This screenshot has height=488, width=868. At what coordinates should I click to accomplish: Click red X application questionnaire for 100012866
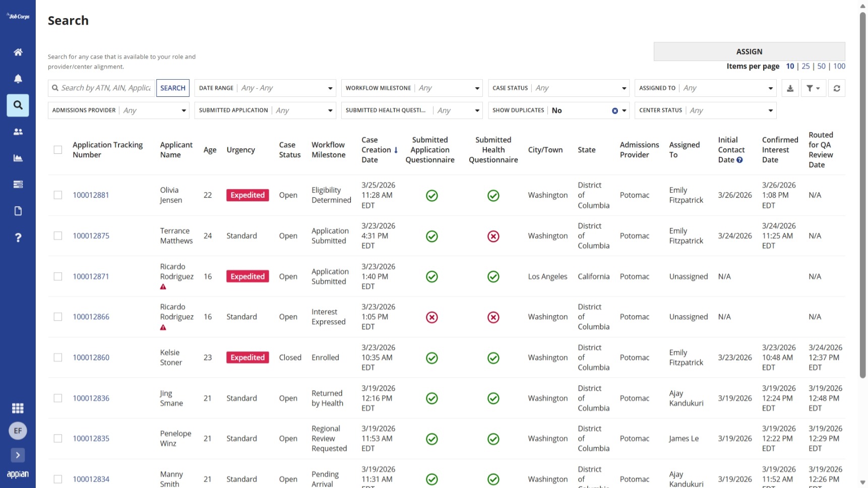coord(431,317)
